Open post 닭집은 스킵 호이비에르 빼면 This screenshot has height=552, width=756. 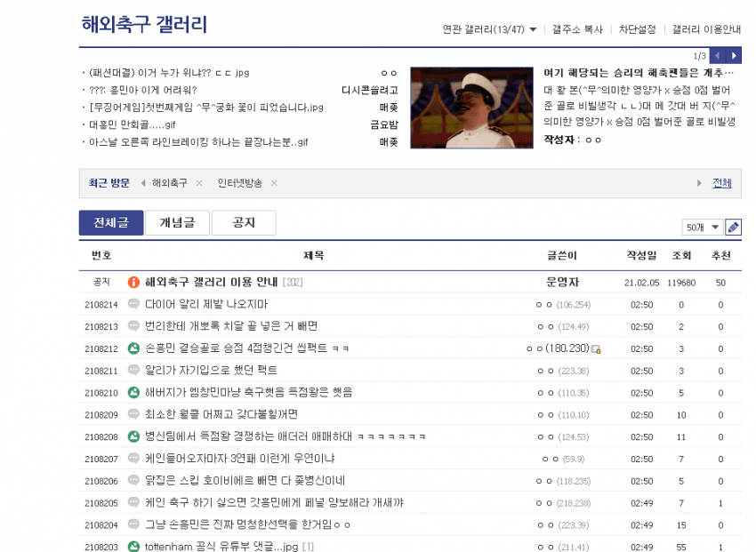click(x=245, y=481)
